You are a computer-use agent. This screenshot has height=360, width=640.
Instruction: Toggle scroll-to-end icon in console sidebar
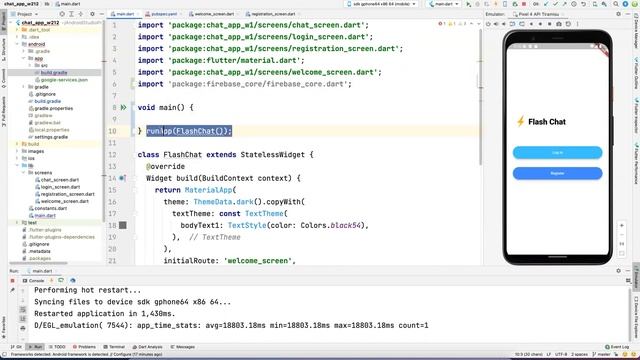pyautogui.click(x=23, y=319)
